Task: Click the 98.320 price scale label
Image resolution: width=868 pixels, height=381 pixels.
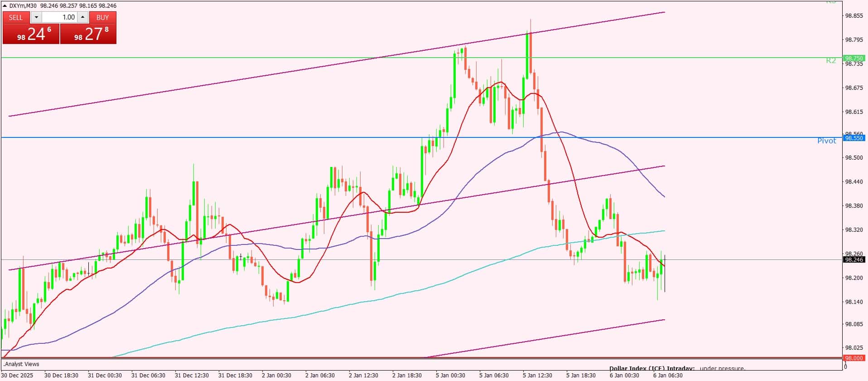Action: click(x=854, y=230)
